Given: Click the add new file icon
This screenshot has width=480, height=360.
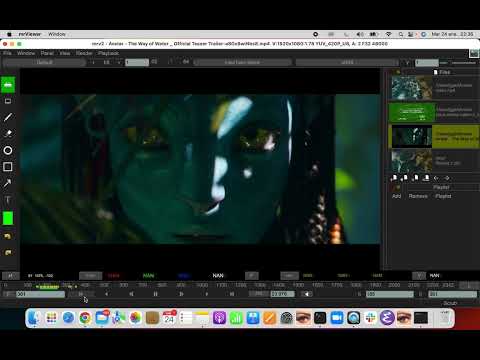Looking at the screenshot, I should coord(395,178).
